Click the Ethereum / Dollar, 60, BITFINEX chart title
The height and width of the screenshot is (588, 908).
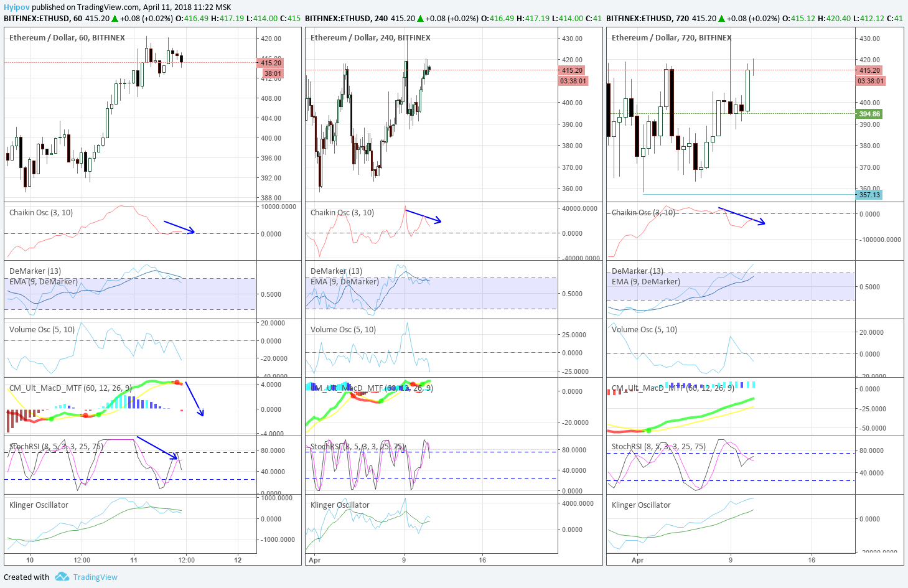tap(67, 37)
